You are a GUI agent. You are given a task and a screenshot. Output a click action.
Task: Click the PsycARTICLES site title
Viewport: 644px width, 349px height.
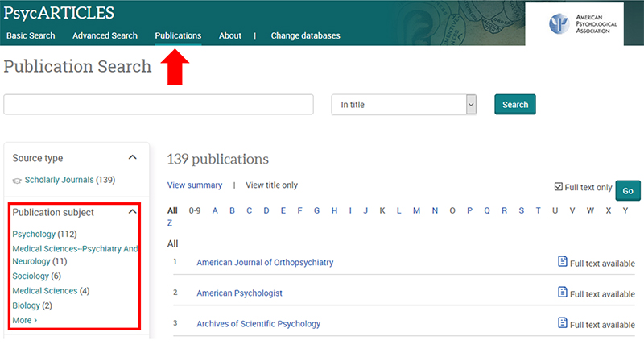(59, 13)
